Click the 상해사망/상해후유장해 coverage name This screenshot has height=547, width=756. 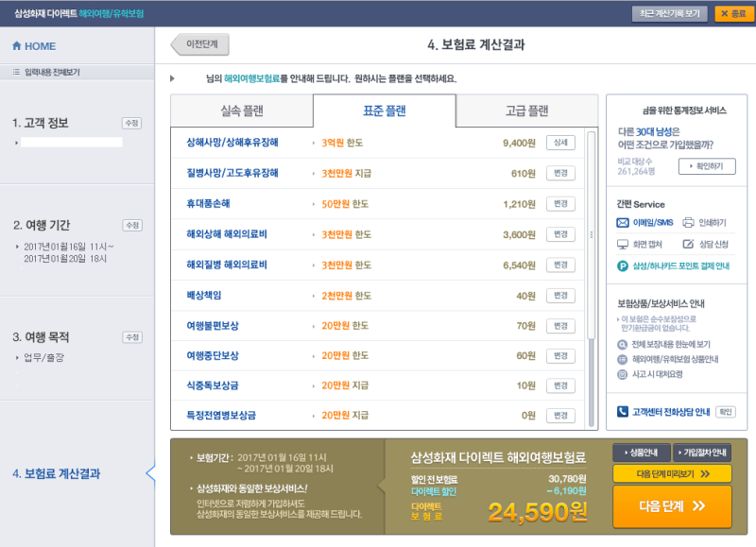coord(232,143)
